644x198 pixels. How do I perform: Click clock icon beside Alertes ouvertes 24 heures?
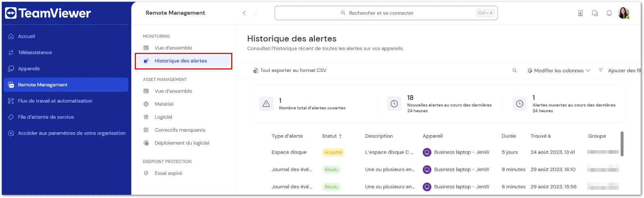click(x=520, y=104)
